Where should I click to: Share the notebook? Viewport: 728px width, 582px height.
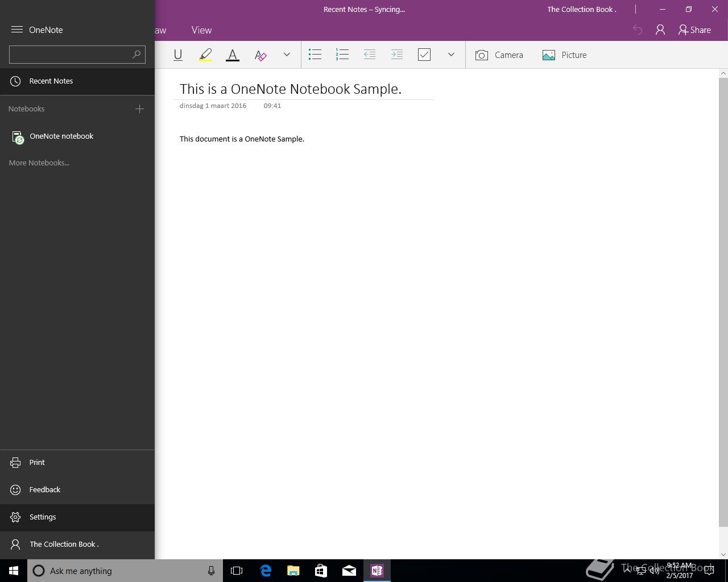coord(694,30)
